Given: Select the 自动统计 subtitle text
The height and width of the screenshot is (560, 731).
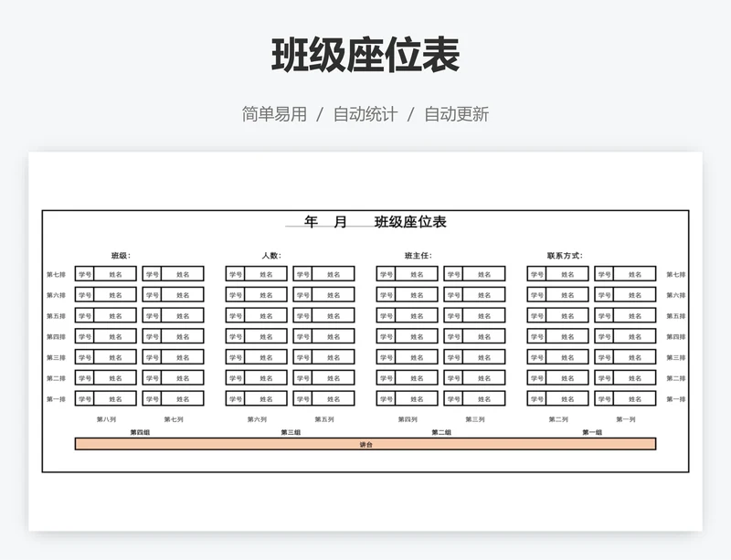Looking at the screenshot, I should tap(365, 114).
